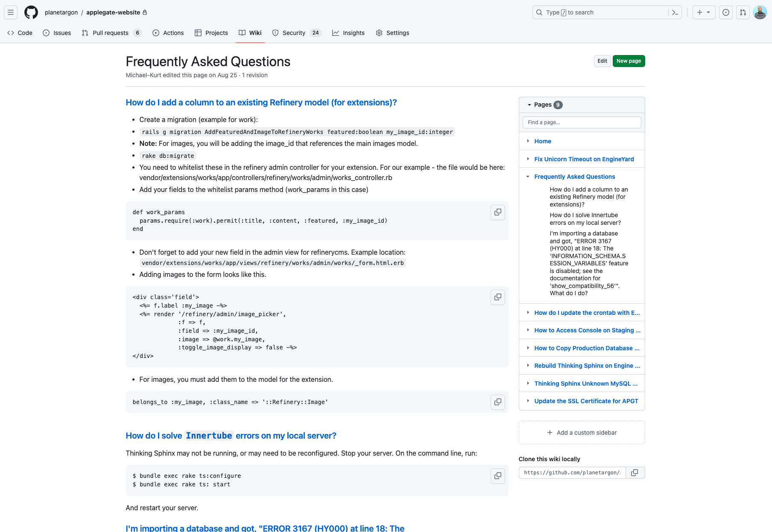Click the New page button
The image size is (772, 532).
click(629, 61)
